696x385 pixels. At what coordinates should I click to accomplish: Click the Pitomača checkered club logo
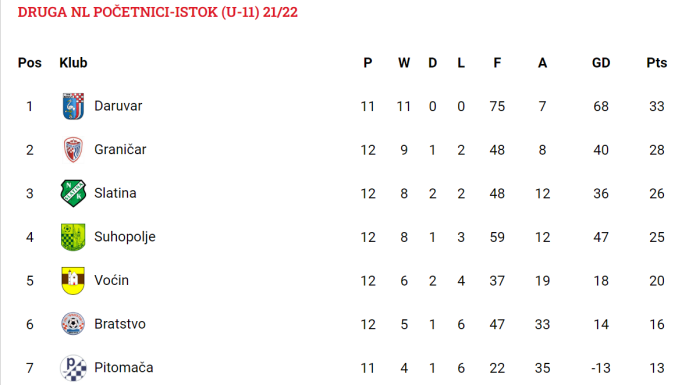pyautogui.click(x=73, y=368)
